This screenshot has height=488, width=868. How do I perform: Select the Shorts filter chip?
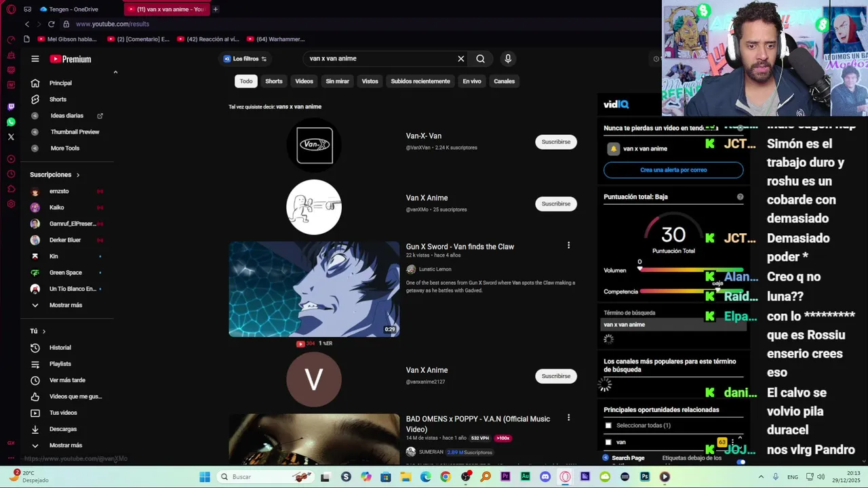click(x=274, y=81)
